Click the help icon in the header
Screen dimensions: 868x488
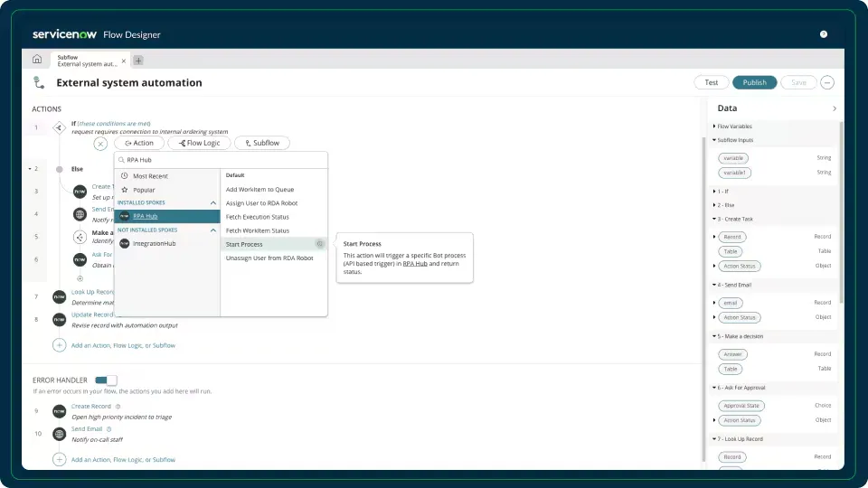[823, 34]
